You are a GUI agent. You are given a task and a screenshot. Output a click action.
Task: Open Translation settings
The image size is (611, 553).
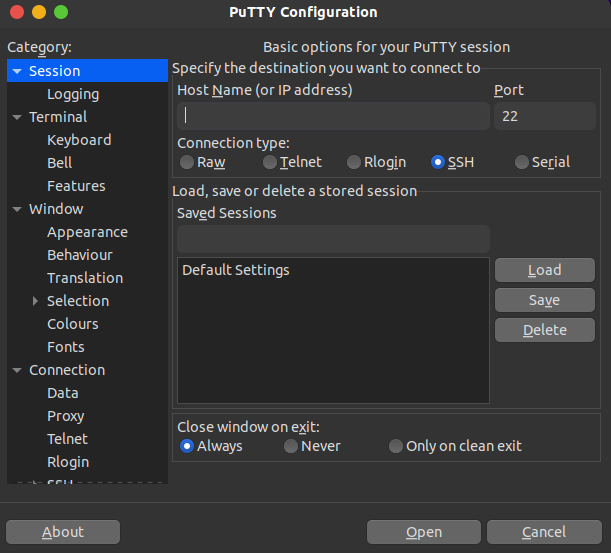tap(87, 278)
